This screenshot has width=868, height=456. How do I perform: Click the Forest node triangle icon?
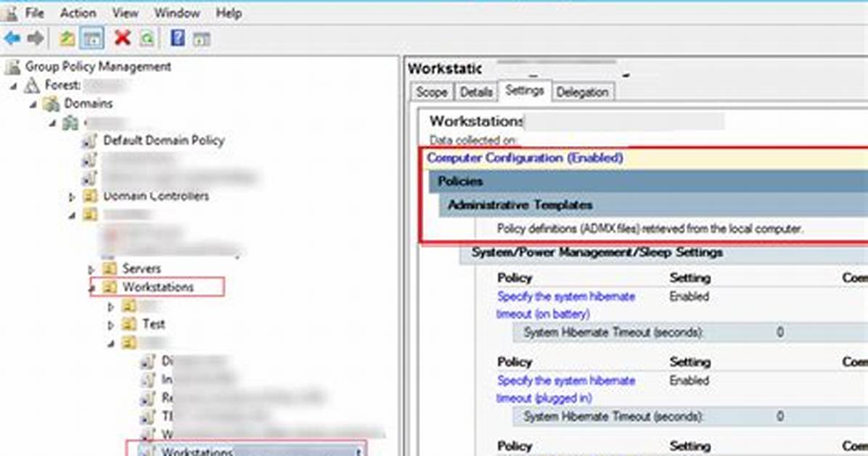click(32, 86)
